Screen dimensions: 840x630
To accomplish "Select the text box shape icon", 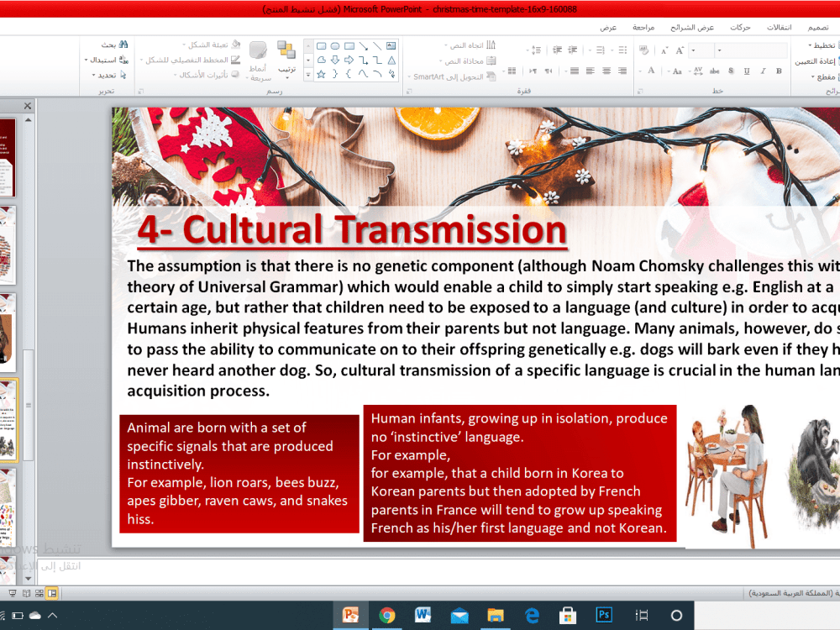I will pos(391,46).
